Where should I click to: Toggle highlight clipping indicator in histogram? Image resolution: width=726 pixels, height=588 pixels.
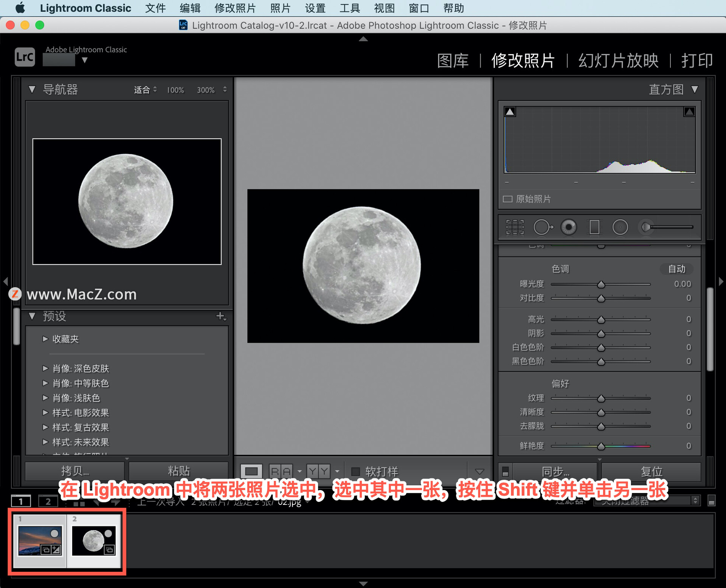pyautogui.click(x=689, y=112)
